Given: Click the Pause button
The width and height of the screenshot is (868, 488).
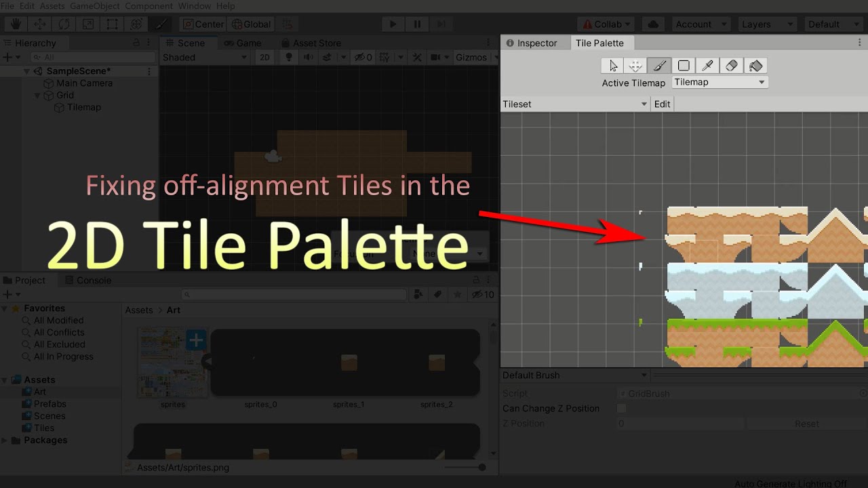Looking at the screenshot, I should click(417, 24).
